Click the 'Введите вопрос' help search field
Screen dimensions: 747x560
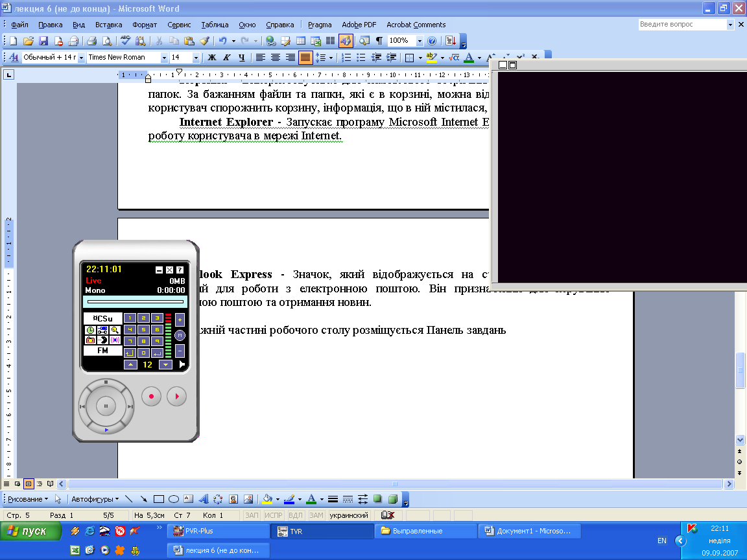[682, 24]
